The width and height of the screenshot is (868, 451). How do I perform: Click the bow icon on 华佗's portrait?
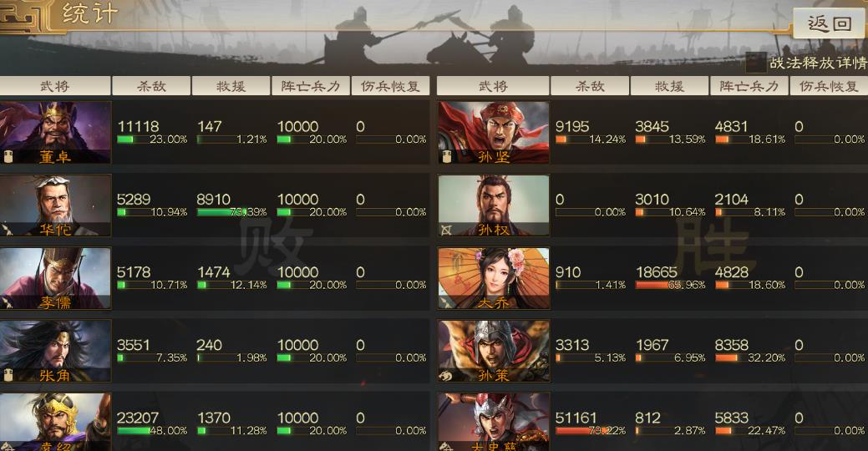click(8, 229)
